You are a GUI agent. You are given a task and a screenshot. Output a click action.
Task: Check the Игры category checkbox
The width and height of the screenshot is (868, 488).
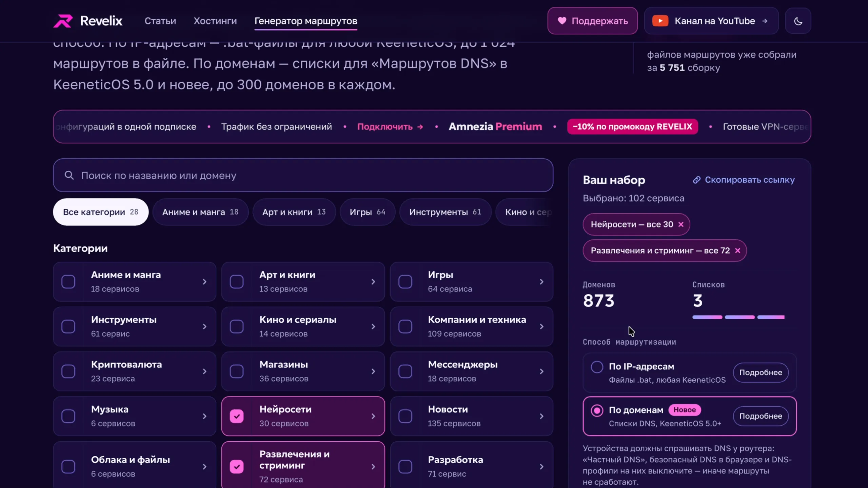pos(405,282)
